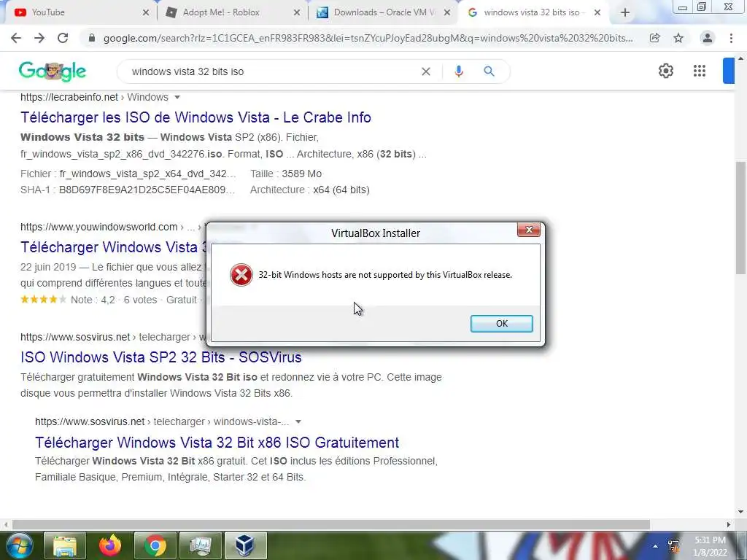Go back to the previous page
747x560 pixels.
coord(16,38)
